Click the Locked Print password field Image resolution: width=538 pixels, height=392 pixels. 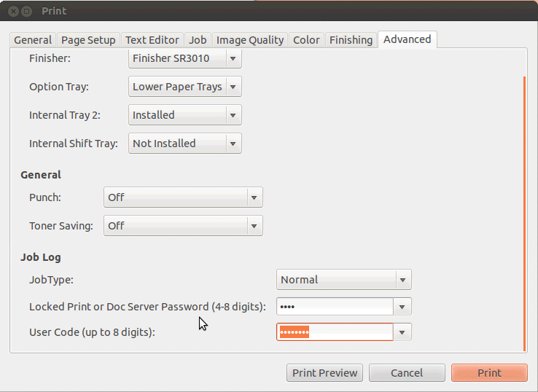click(335, 307)
